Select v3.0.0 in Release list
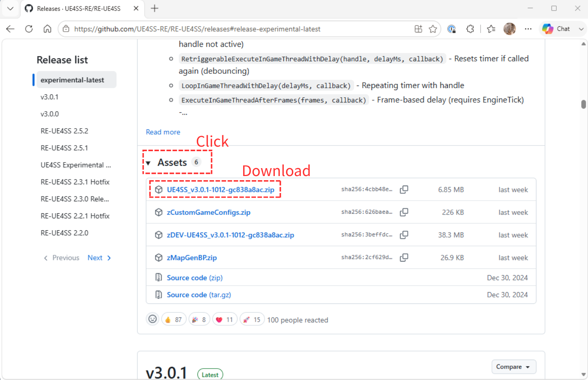The width and height of the screenshot is (588, 380). pos(50,114)
